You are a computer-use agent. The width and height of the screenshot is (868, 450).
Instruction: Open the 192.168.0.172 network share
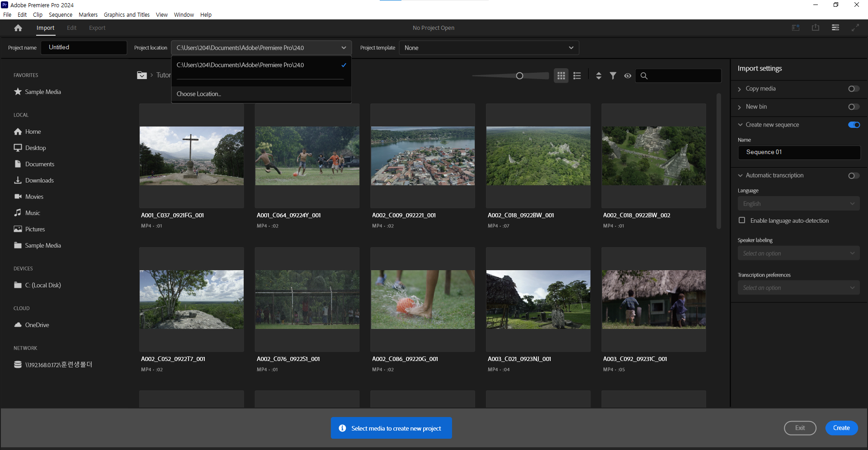[53, 365]
